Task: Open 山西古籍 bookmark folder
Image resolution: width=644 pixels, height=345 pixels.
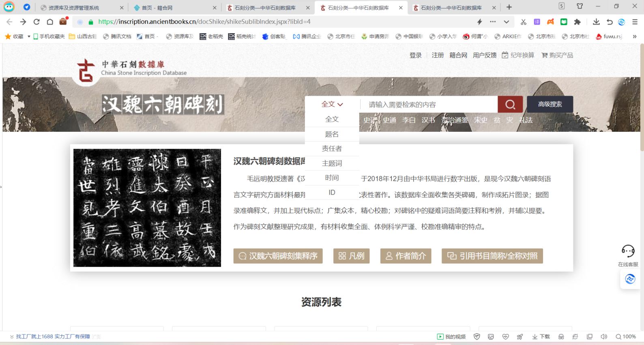Action: pyautogui.click(x=83, y=36)
